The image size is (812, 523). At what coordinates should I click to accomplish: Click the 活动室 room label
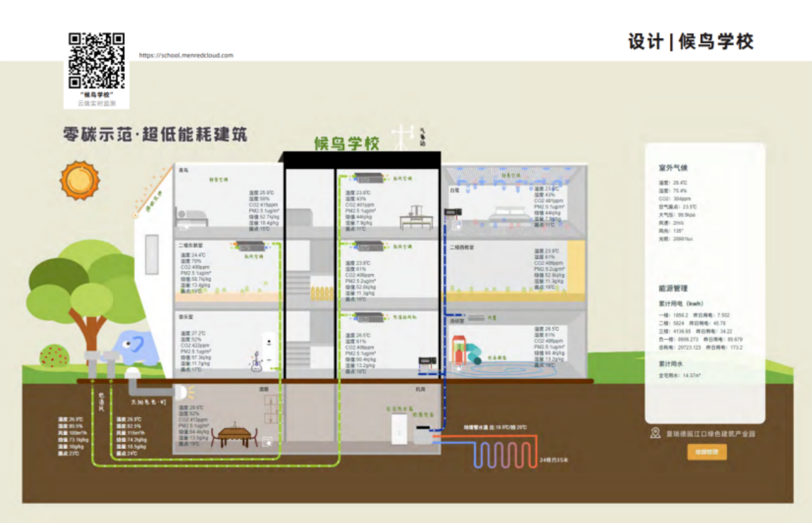(x=457, y=321)
